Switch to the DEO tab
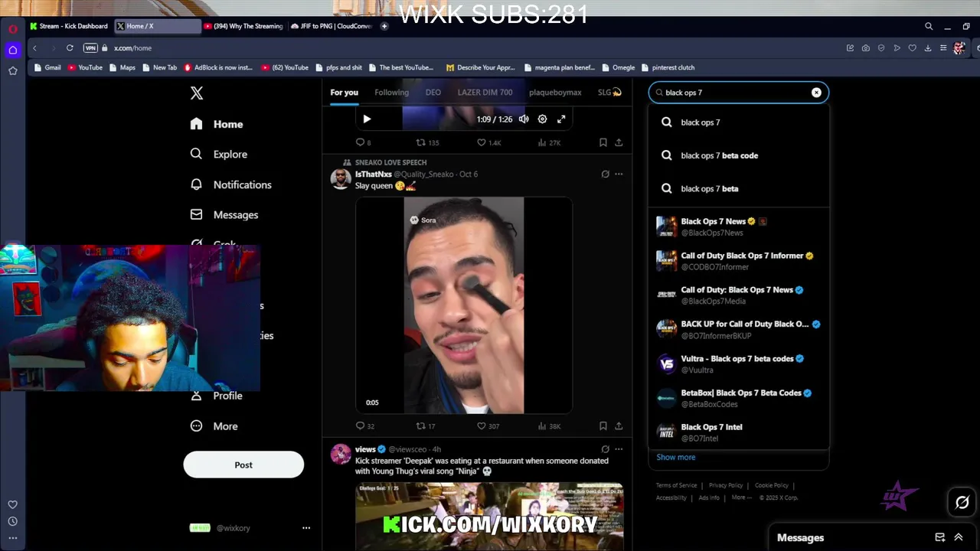Screen dimensions: 980x551 click(x=433, y=93)
